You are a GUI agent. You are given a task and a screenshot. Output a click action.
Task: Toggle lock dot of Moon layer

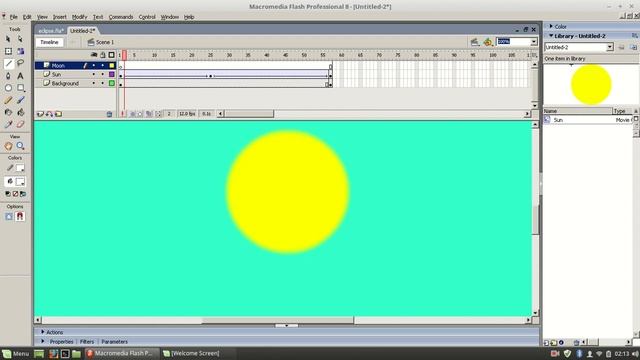pyautogui.click(x=102, y=65)
